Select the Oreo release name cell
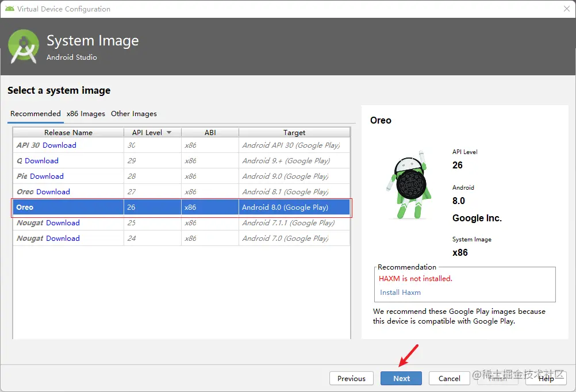 coord(68,207)
